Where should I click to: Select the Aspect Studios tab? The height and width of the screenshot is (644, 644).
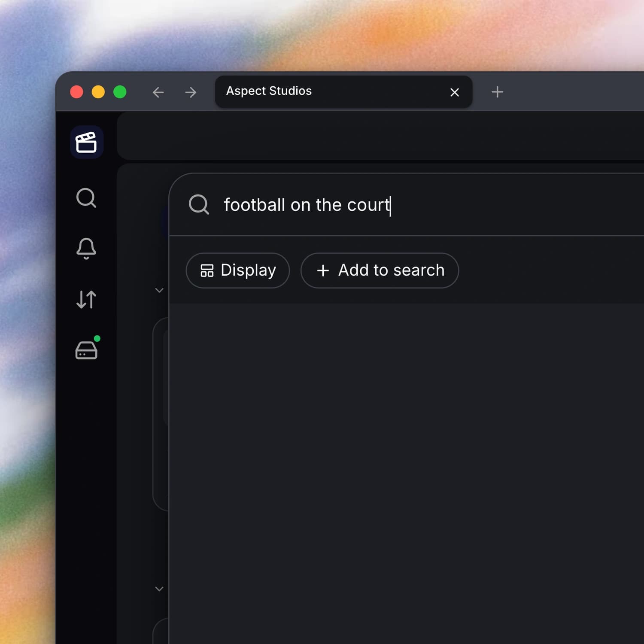pos(343,92)
